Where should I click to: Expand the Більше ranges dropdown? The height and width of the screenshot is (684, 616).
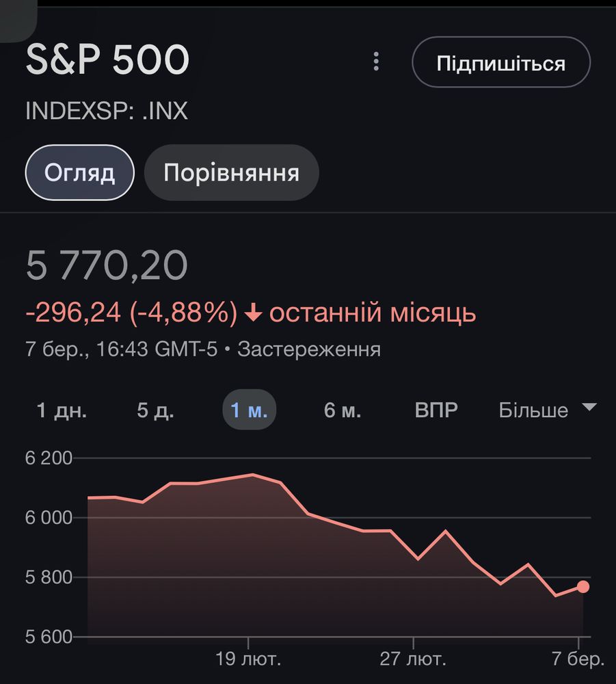(547, 410)
